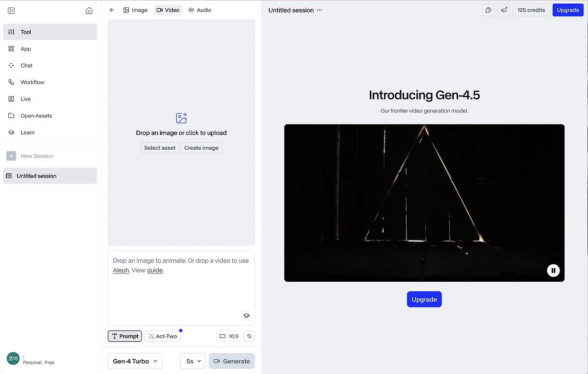Click the Gen-4.5 preview video thumbnail
The width and height of the screenshot is (588, 374).
click(424, 203)
